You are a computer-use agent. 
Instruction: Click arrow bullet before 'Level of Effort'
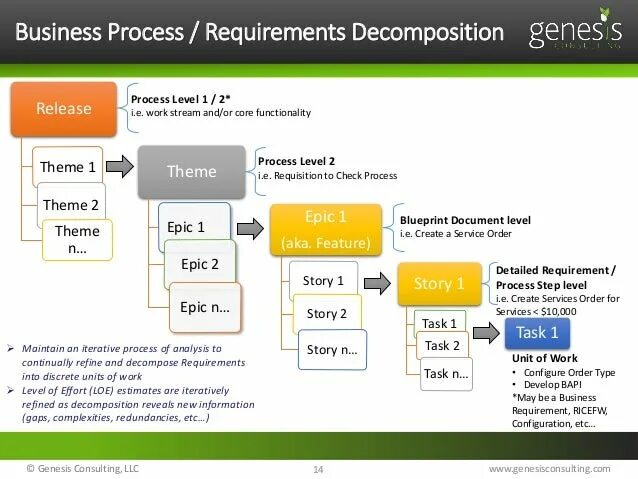pyautogui.click(x=11, y=391)
